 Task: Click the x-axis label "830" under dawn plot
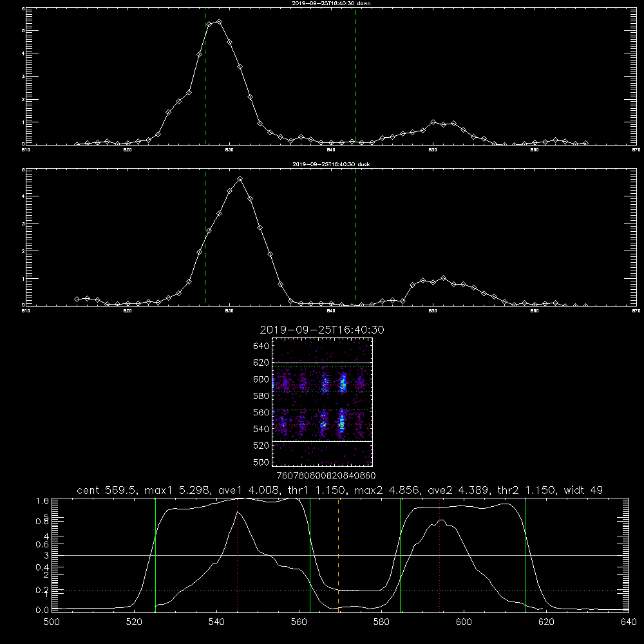click(x=229, y=150)
